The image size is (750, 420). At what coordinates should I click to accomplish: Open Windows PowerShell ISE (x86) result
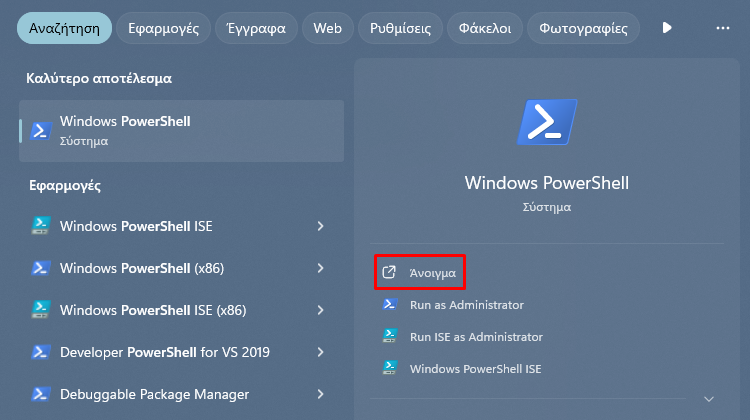181,310
